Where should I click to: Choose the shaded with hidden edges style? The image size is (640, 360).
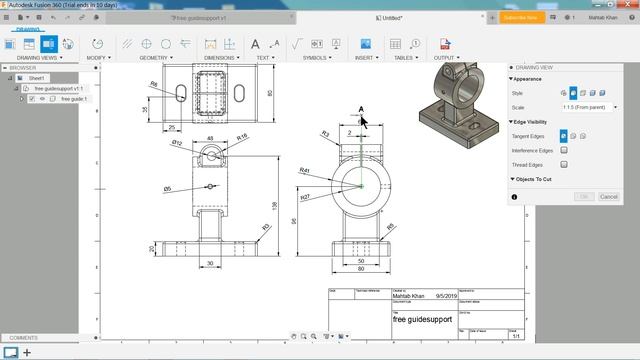[x=602, y=93]
